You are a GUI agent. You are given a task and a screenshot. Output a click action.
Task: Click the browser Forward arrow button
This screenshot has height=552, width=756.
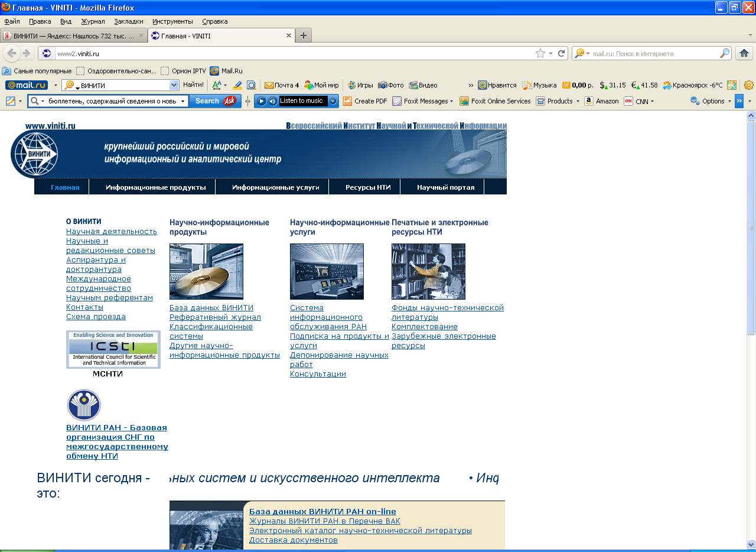coord(27,53)
